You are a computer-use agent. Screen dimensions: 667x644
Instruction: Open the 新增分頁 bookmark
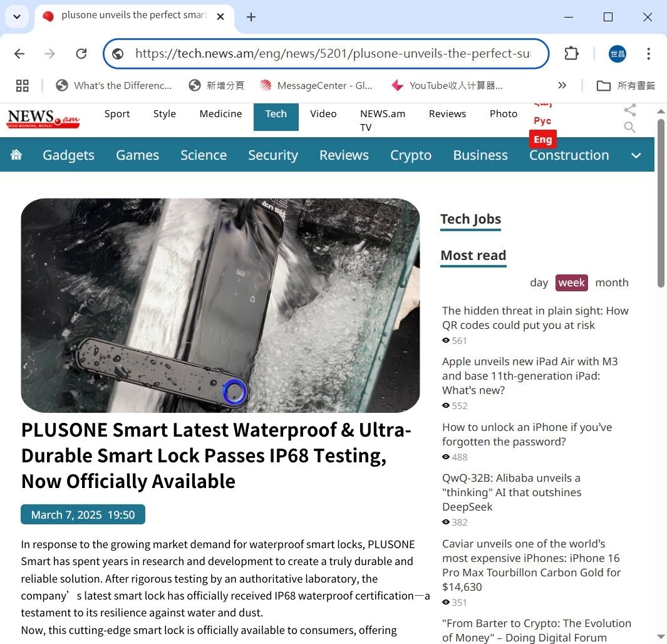[x=217, y=85]
